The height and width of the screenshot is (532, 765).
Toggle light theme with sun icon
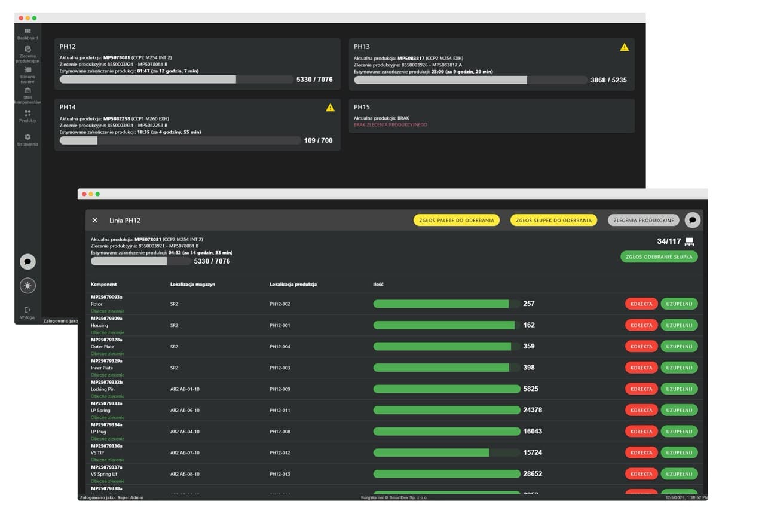coord(27,286)
